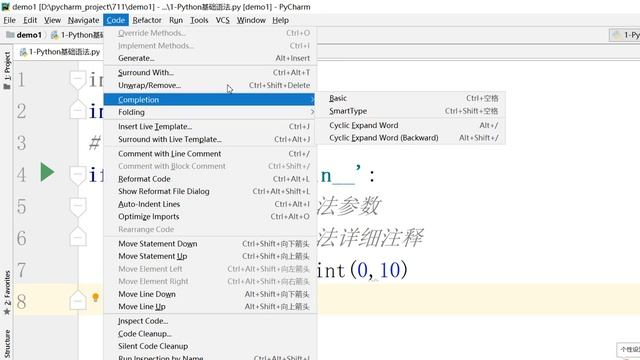640x360 pixels.
Task: Select Code Cleanup... entry
Action: click(x=210, y=334)
